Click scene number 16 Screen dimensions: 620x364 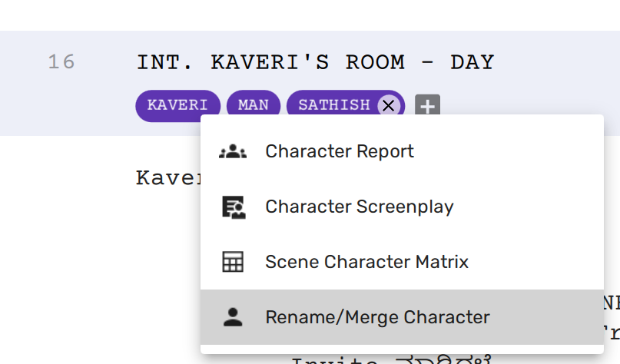tap(61, 62)
